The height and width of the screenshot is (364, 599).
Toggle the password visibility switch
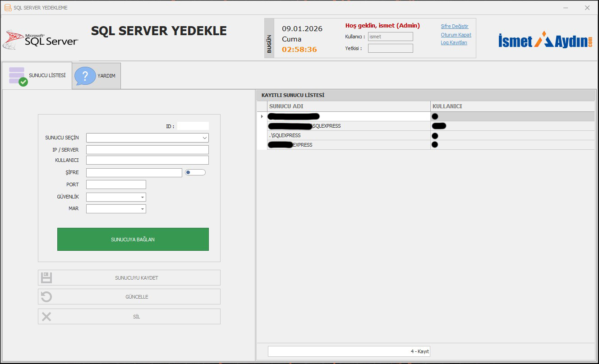[x=195, y=172]
